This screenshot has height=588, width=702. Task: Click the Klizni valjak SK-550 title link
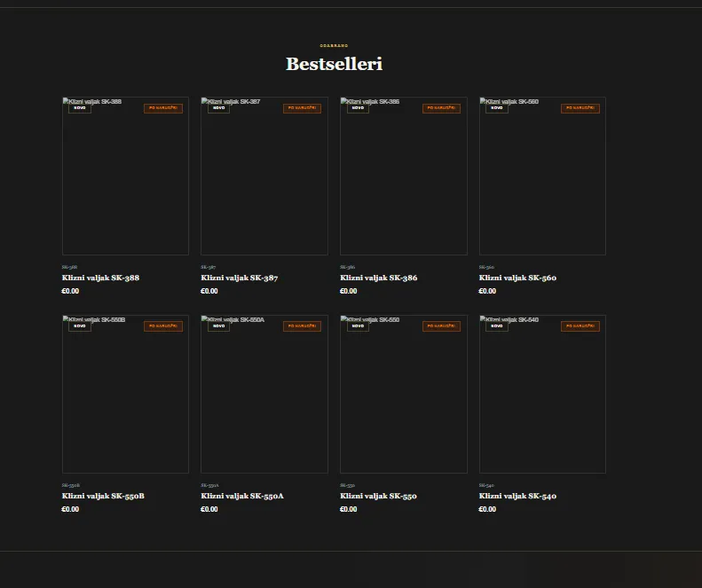point(378,496)
